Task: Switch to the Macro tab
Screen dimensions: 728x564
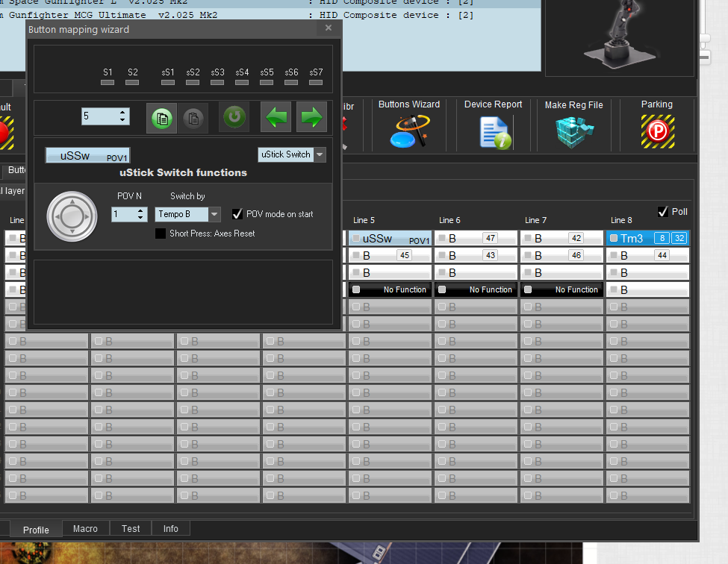Action: [x=85, y=529]
